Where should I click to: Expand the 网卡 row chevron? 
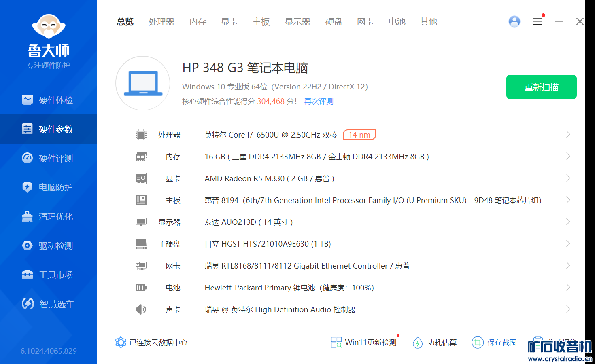click(568, 265)
